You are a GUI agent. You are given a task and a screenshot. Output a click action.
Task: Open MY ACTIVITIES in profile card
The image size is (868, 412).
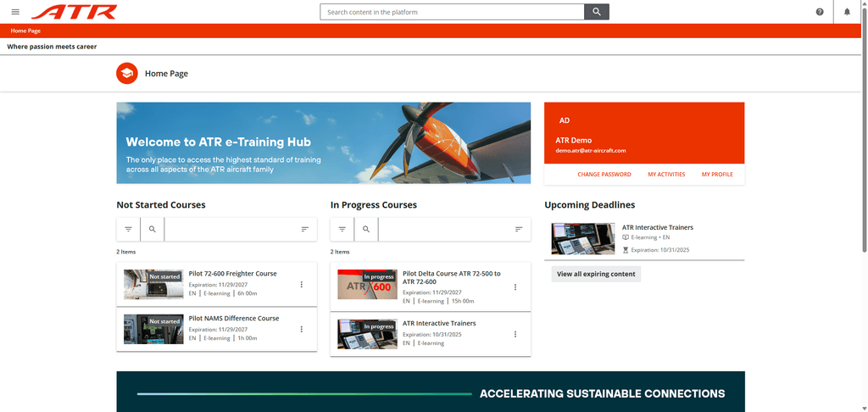pyautogui.click(x=666, y=175)
